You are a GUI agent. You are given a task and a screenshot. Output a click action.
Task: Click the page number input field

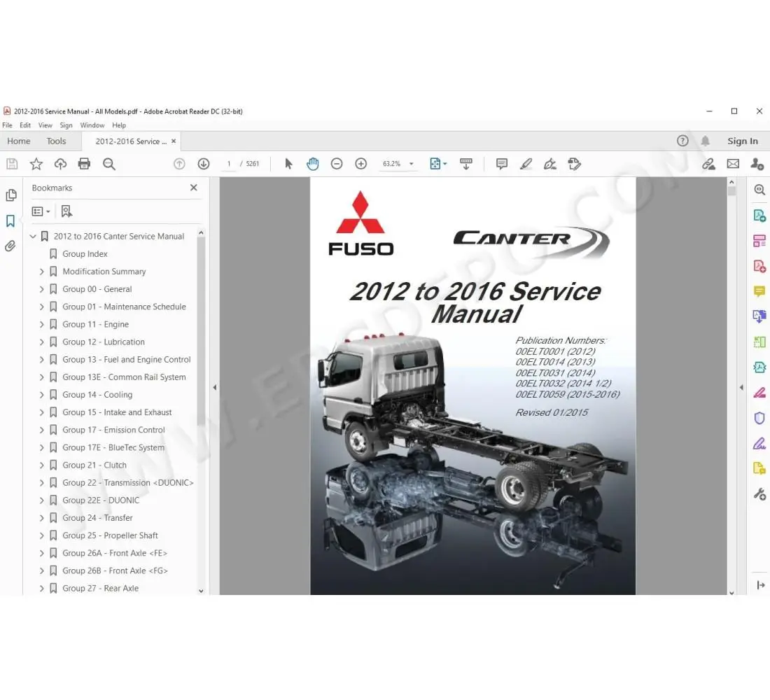[x=228, y=164]
